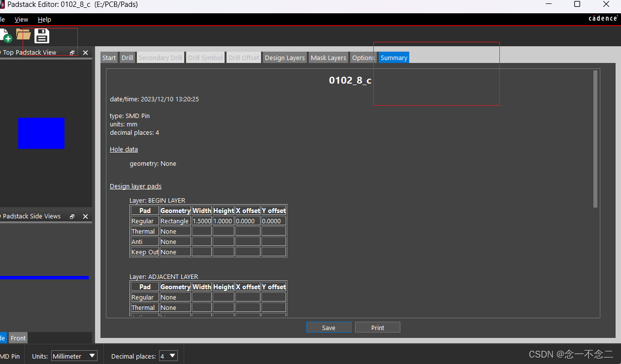Image resolution: width=621 pixels, height=364 pixels.
Task: Switch to the Mask Layers tab
Action: [x=328, y=58]
